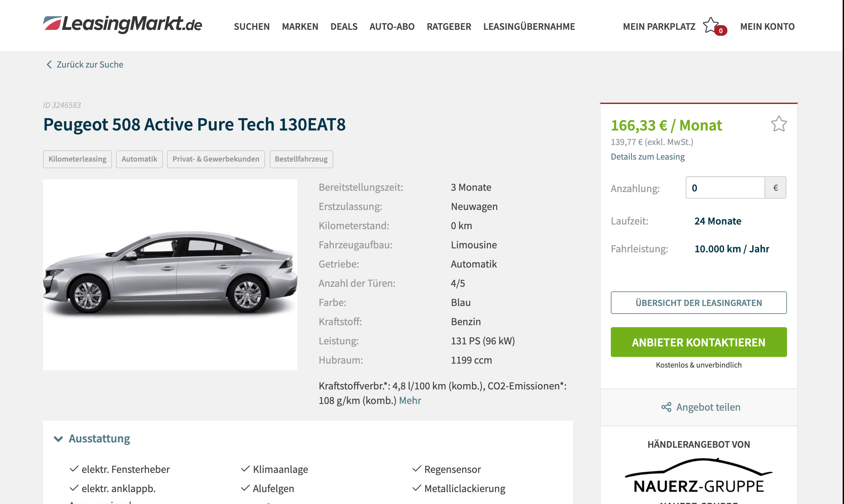This screenshot has width=844, height=504.
Task: Select the Automatik tag
Action: (139, 159)
